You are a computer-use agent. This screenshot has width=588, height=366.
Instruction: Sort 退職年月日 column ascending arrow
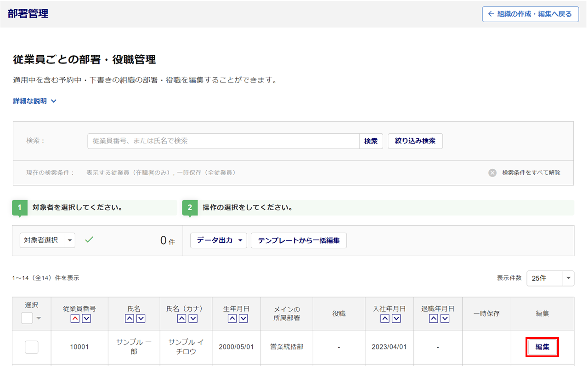(x=434, y=319)
